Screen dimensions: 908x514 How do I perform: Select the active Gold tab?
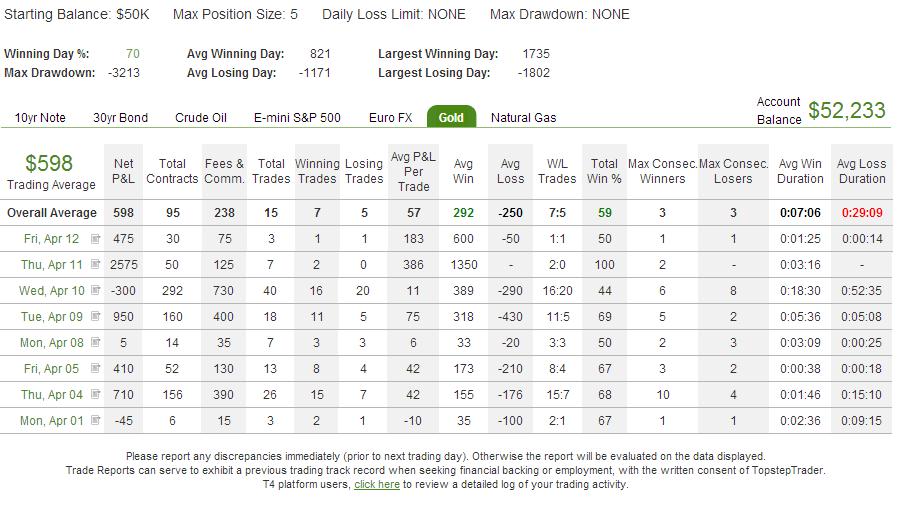451,117
